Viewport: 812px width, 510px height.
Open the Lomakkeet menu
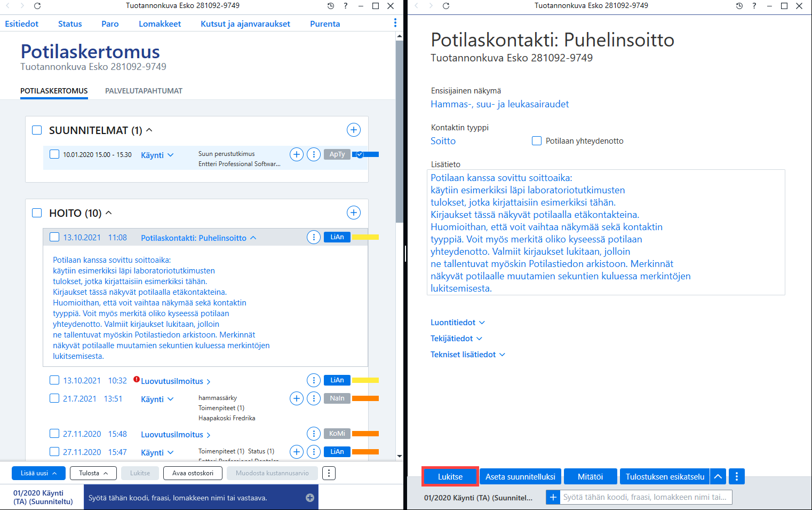coord(160,24)
